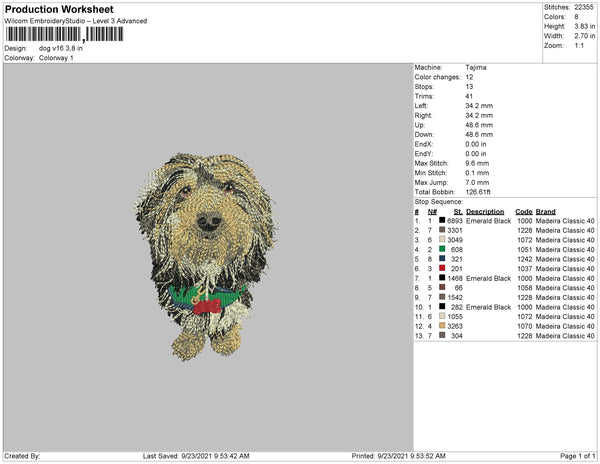
Task: Click stitch count '3301' in row 2
Action: 455,230
